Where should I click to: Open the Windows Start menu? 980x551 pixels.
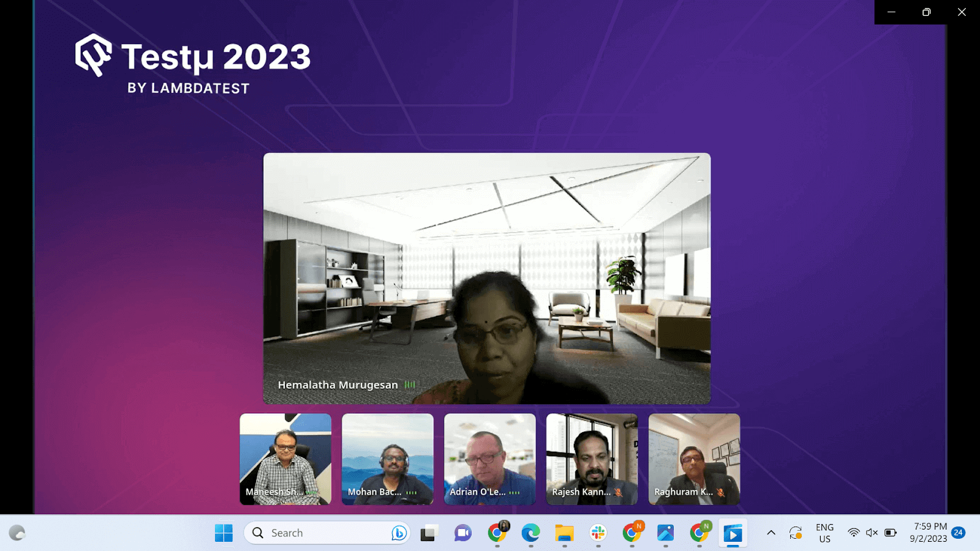click(x=224, y=533)
